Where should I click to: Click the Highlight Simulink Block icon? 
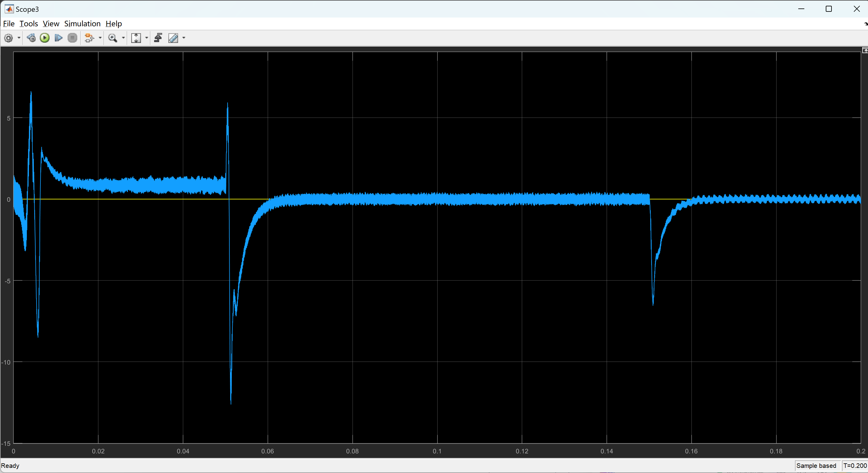click(89, 38)
